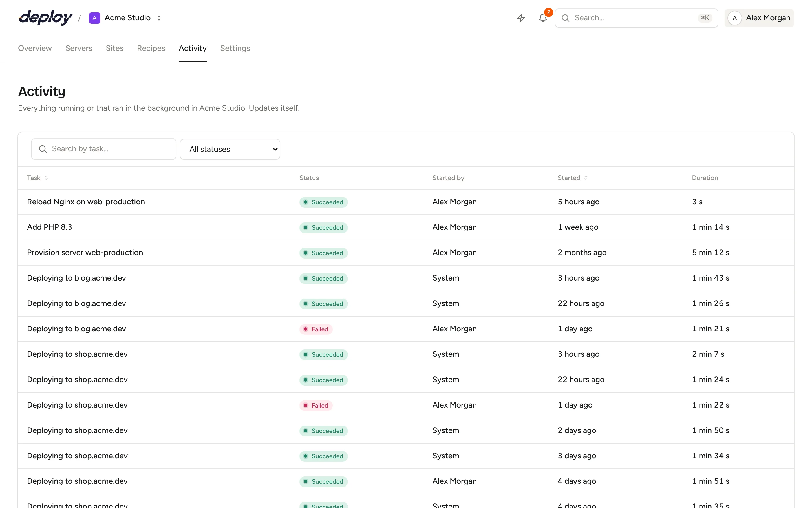This screenshot has width=812, height=508.
Task: Click the '1 min 14 s' duration
Action: click(x=711, y=227)
